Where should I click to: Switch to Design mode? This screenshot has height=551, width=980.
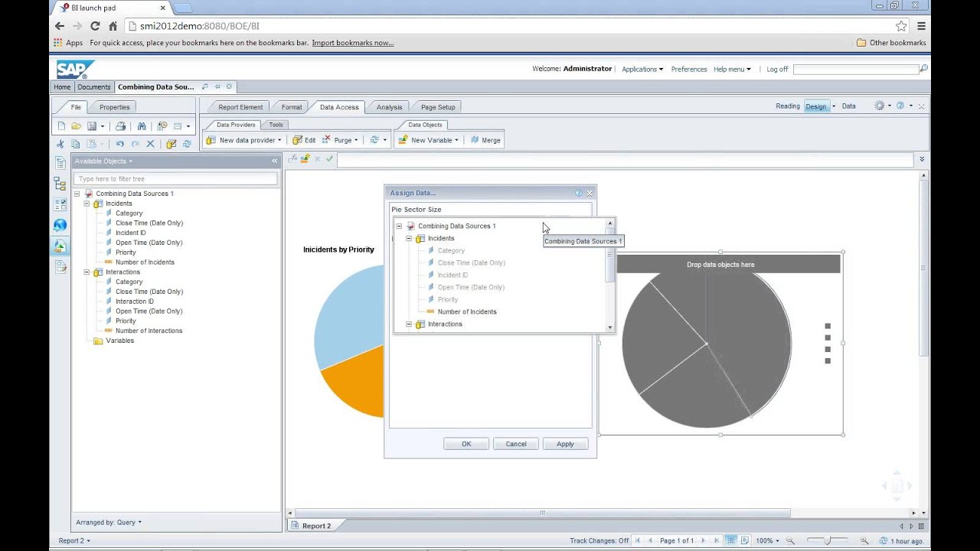815,106
